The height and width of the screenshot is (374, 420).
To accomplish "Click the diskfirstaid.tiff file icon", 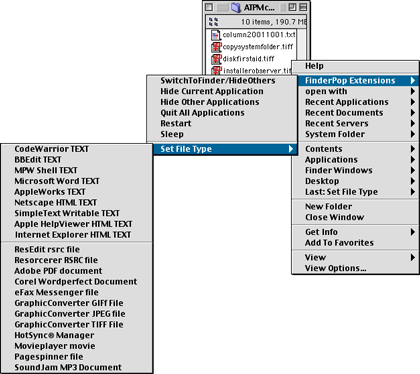I will click(216, 59).
